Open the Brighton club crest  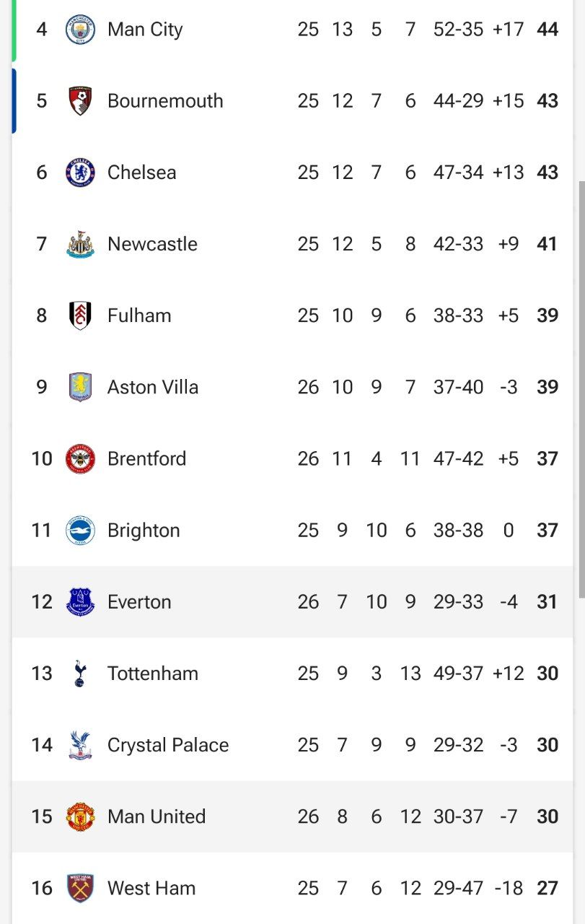point(80,530)
